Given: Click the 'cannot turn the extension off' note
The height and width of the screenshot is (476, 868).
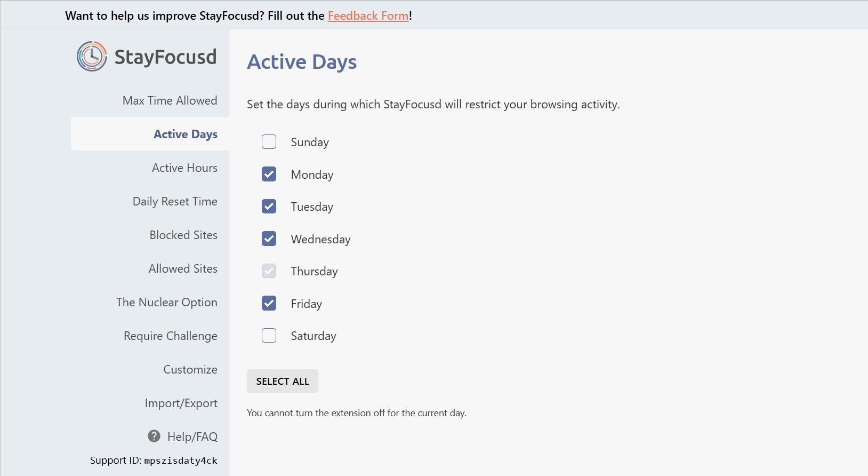Looking at the screenshot, I should (357, 413).
